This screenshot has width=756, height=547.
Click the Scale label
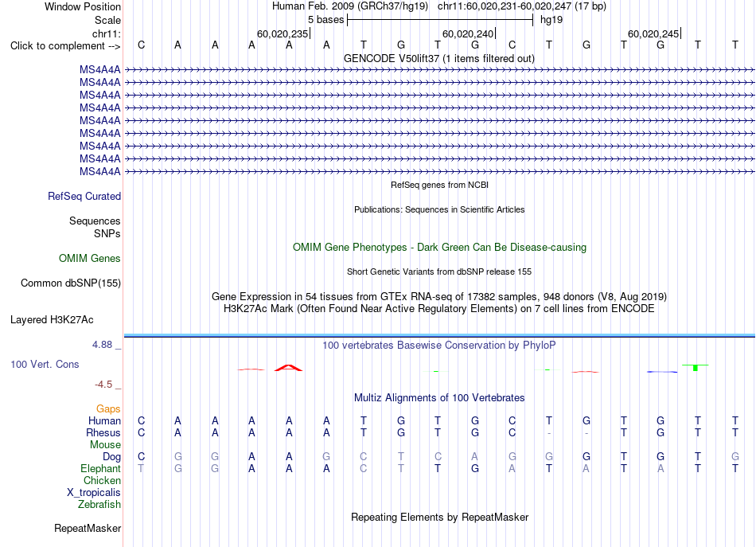[x=107, y=20]
